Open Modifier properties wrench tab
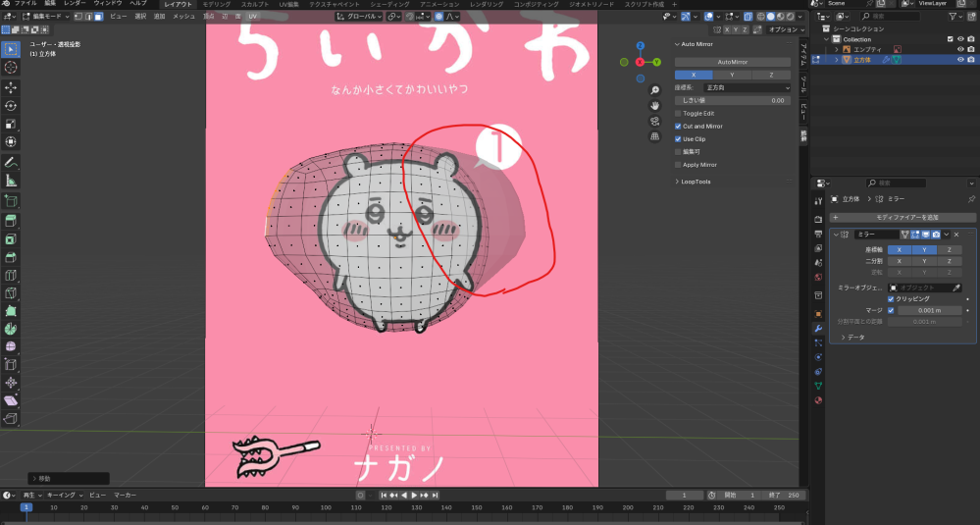The width and height of the screenshot is (980, 525). tap(818, 328)
